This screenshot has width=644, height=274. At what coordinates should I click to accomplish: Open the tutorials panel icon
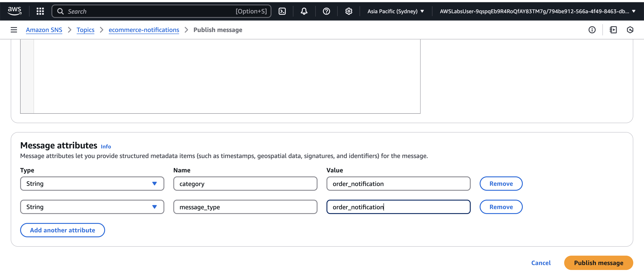613,30
